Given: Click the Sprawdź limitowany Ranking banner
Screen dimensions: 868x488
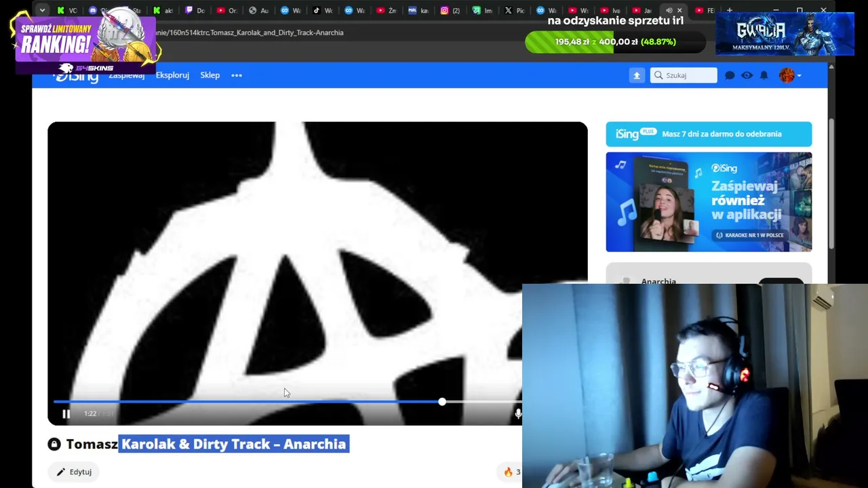Looking at the screenshot, I should 85,42.
